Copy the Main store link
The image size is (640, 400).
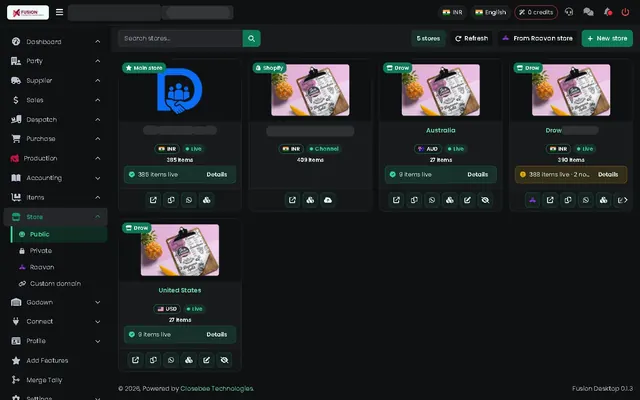pyautogui.click(x=171, y=200)
